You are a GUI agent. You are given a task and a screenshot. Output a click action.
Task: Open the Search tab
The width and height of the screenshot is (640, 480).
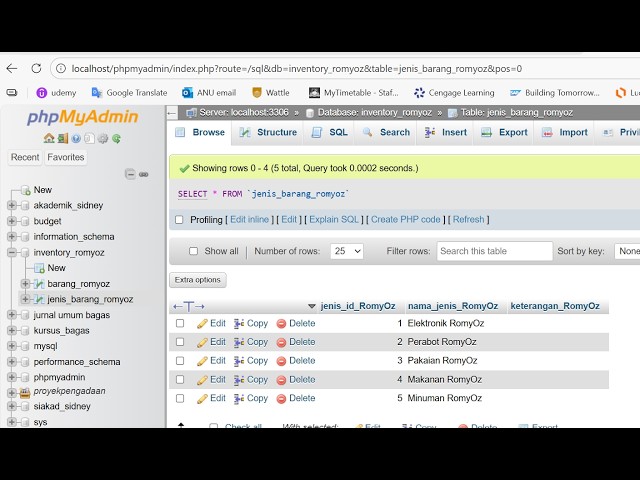pos(386,132)
